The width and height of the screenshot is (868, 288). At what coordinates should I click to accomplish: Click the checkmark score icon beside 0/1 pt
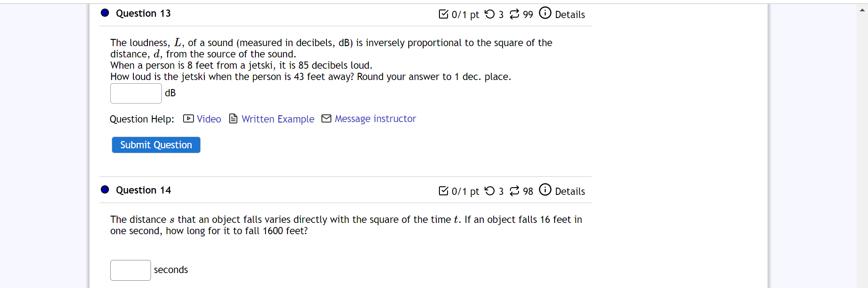click(x=443, y=14)
